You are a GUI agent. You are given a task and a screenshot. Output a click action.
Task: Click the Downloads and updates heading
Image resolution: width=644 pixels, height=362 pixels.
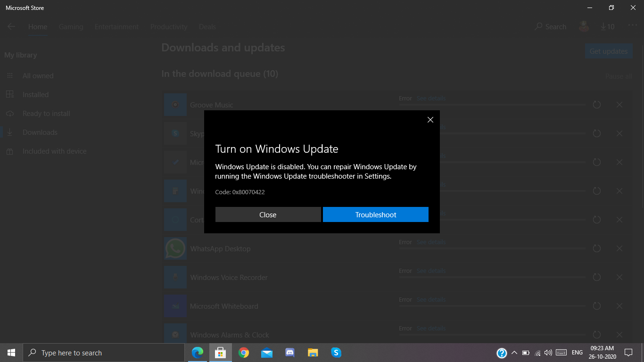pos(223,48)
